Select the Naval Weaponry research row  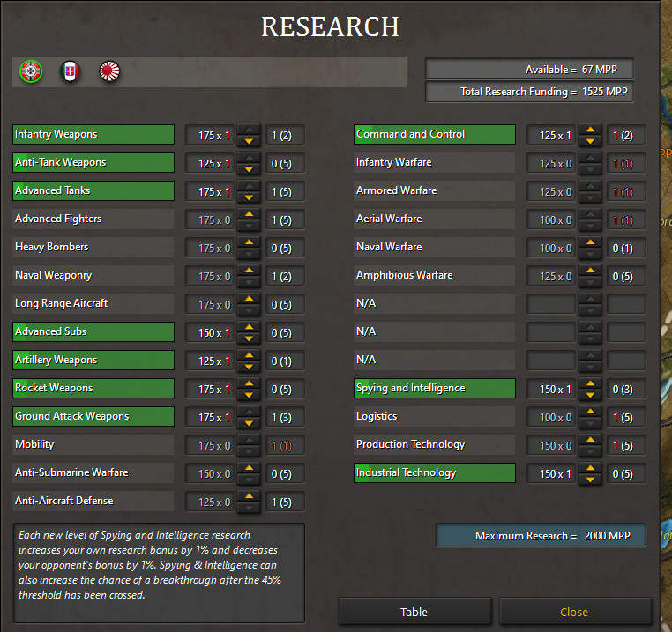click(x=93, y=276)
